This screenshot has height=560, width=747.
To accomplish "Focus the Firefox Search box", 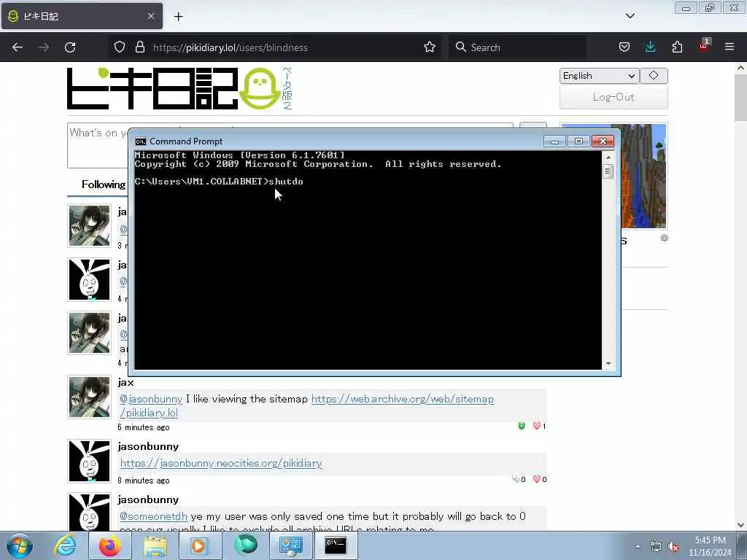I will (x=517, y=47).
